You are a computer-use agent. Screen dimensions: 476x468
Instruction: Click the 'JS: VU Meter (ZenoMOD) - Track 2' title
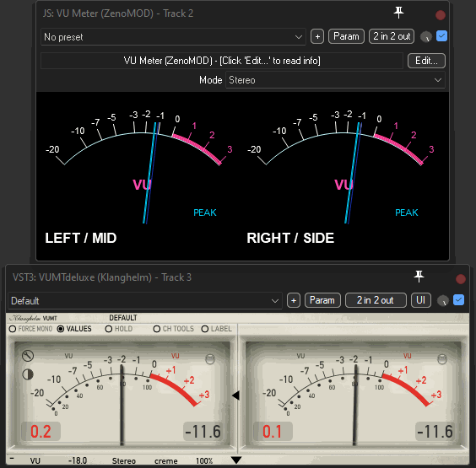(118, 13)
